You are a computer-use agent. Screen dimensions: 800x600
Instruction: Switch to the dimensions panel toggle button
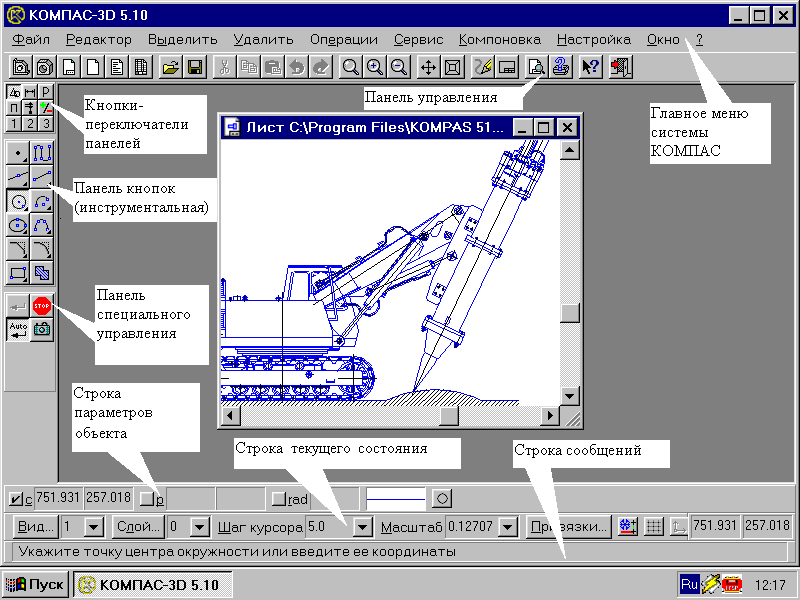coord(30,92)
